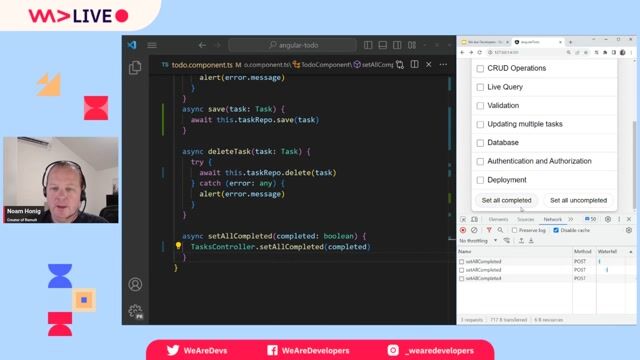Open Network panel settings gear
Viewport: 640px width, 360px height.
coord(629,230)
